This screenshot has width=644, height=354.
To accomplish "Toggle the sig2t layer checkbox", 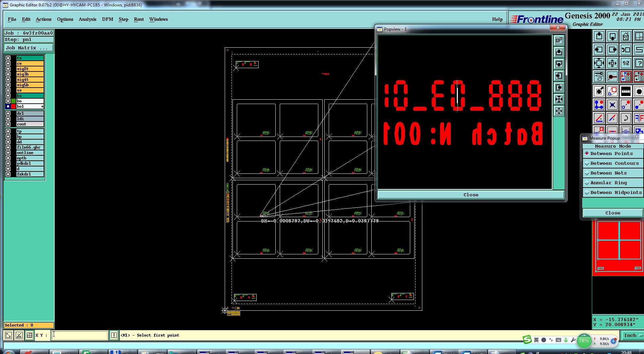I will pos(8,69).
